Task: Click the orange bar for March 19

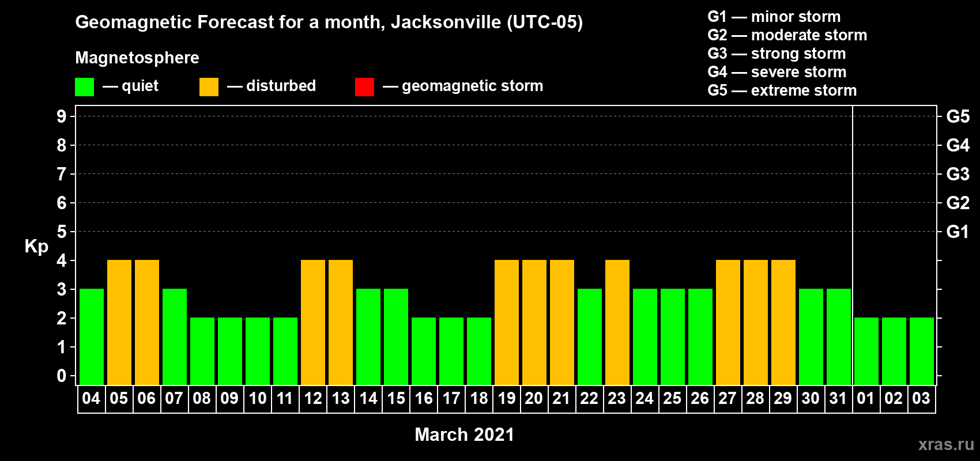Action: (x=507, y=322)
